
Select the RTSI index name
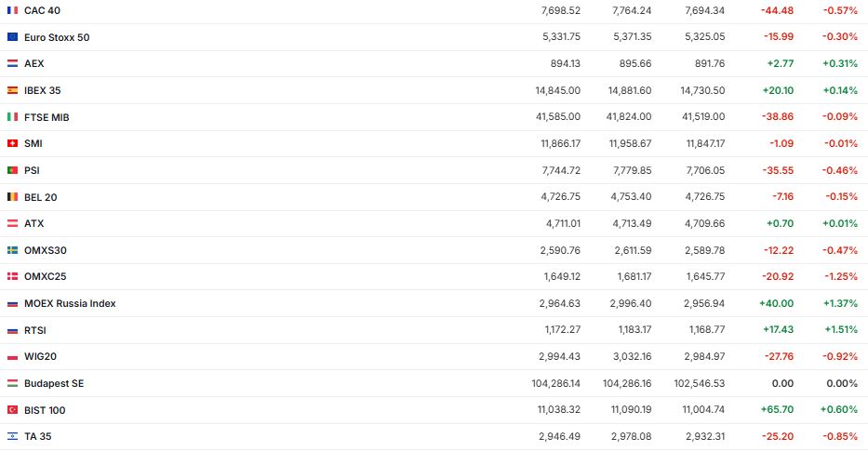34,330
